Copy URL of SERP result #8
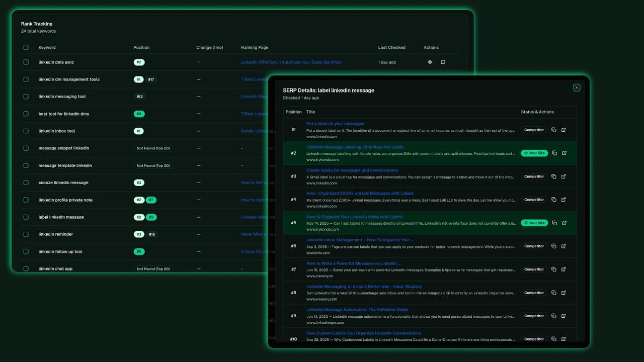The image size is (644, 362). click(x=553, y=293)
